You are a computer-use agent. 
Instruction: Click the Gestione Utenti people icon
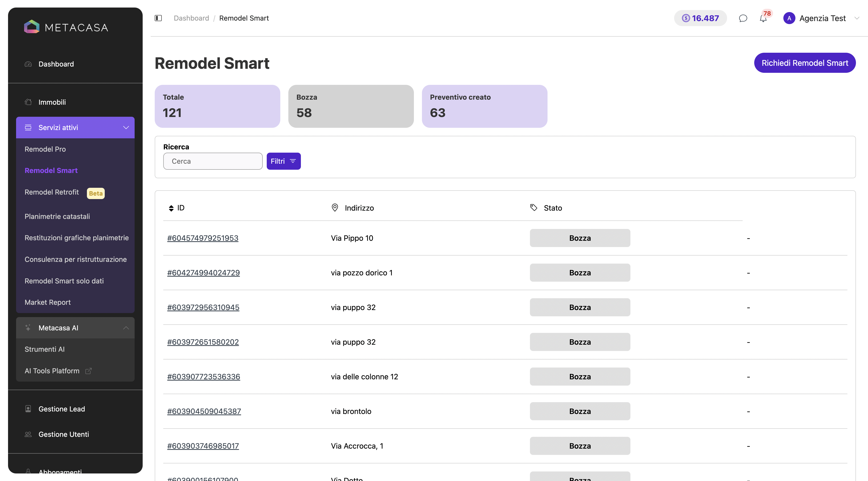pos(28,435)
